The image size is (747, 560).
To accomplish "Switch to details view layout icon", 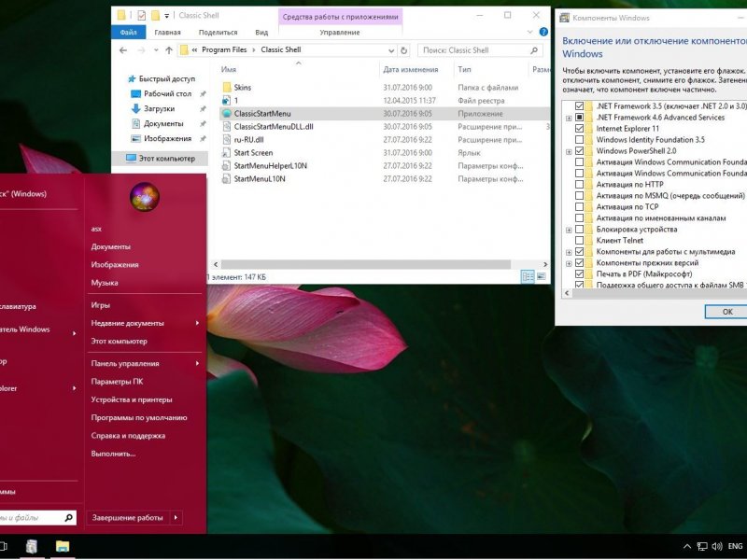I will 528,276.
